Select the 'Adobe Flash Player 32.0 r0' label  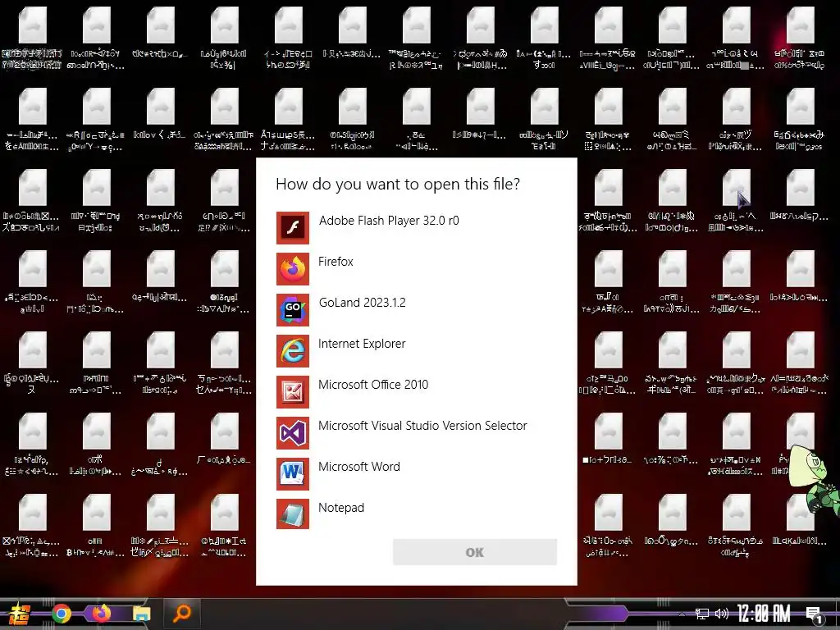pyautogui.click(x=389, y=221)
